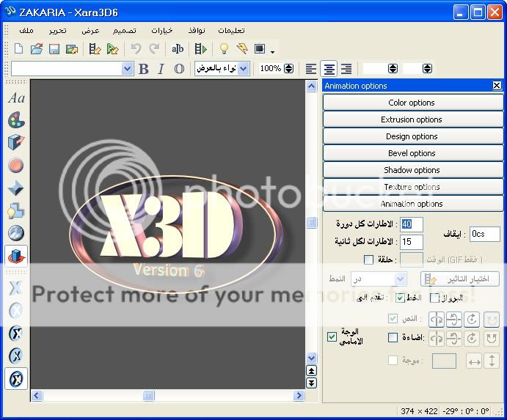This screenshot has height=420, width=507.
Task: Toggle the الوجة الامامي checkbox
Action: (x=332, y=336)
